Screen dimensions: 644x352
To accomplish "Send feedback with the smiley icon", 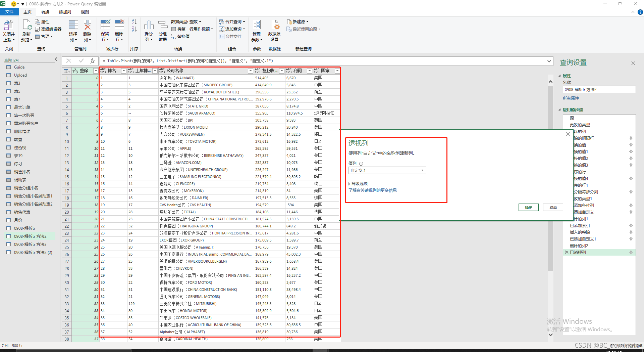I will (x=14, y=4).
